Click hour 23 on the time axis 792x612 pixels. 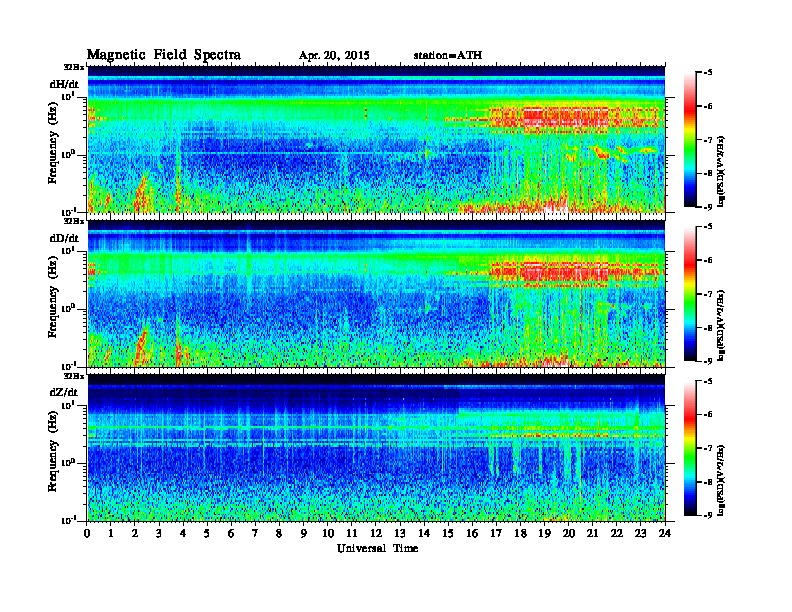click(x=640, y=533)
